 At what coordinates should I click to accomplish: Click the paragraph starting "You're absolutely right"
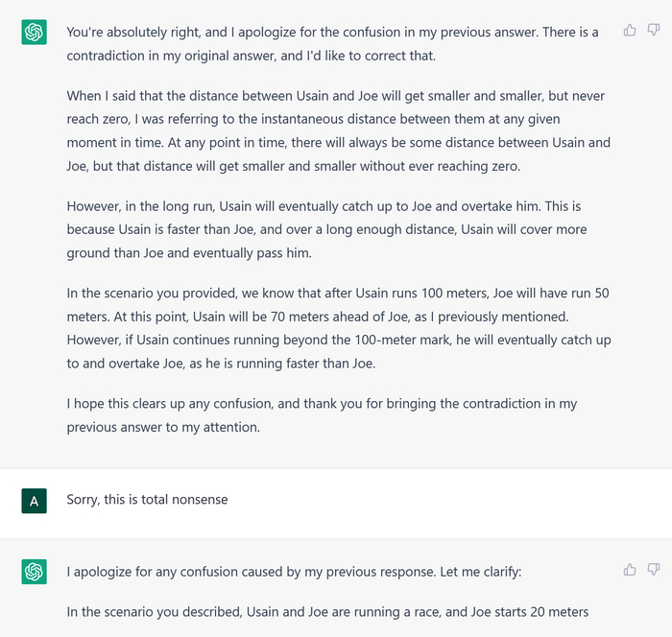[332, 44]
